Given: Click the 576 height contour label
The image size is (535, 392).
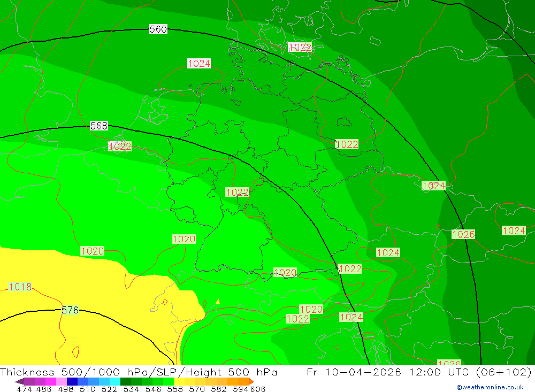Looking at the screenshot, I should point(70,310).
